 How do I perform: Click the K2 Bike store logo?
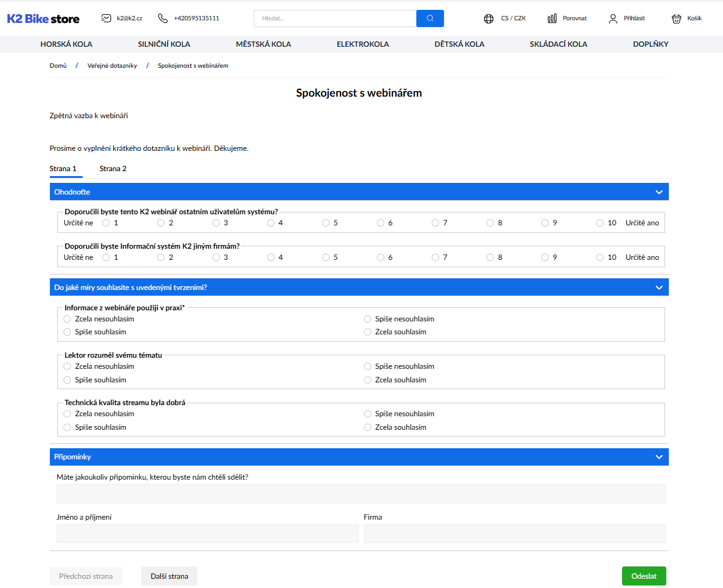click(43, 19)
